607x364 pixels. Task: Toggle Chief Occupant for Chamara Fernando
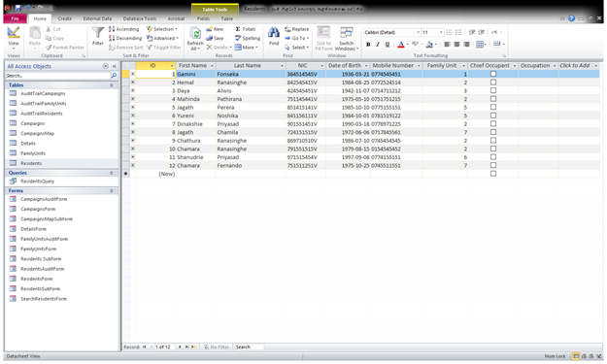pos(493,165)
